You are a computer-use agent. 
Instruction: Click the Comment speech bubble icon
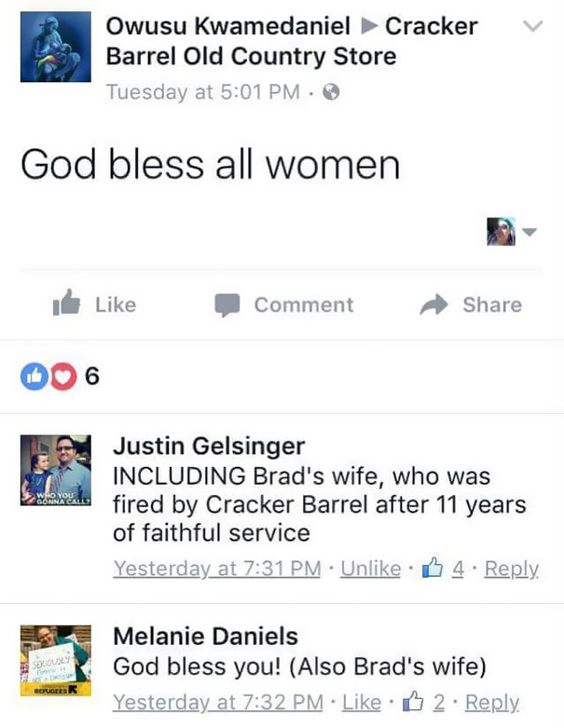(227, 305)
